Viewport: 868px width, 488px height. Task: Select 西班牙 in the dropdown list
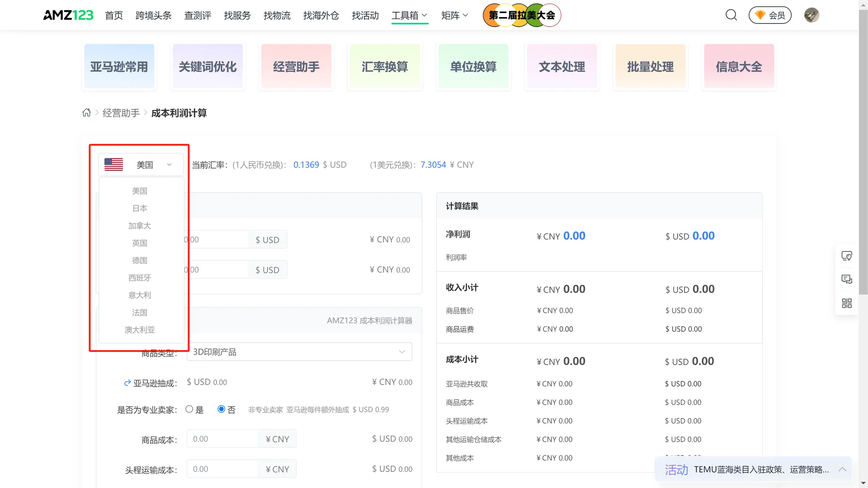[x=140, y=278]
